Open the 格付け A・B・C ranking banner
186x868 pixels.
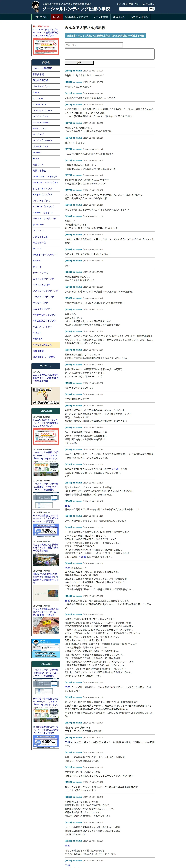pyautogui.click(x=46, y=396)
